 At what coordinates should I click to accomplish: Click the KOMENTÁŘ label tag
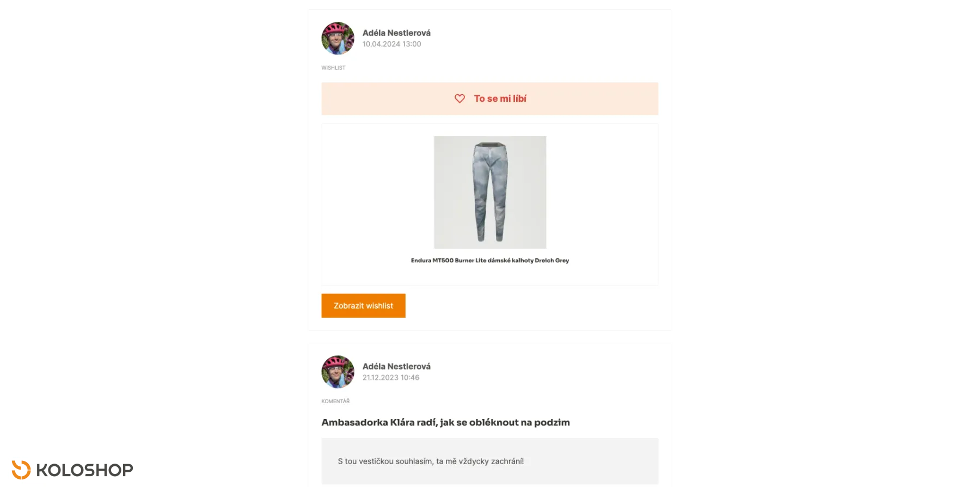(x=335, y=401)
